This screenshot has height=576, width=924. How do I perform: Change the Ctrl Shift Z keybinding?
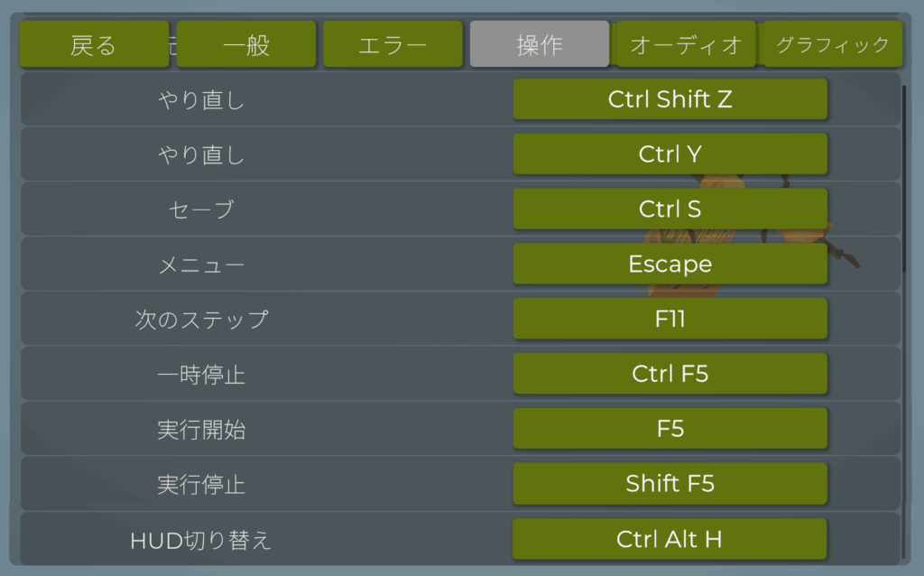tap(670, 99)
